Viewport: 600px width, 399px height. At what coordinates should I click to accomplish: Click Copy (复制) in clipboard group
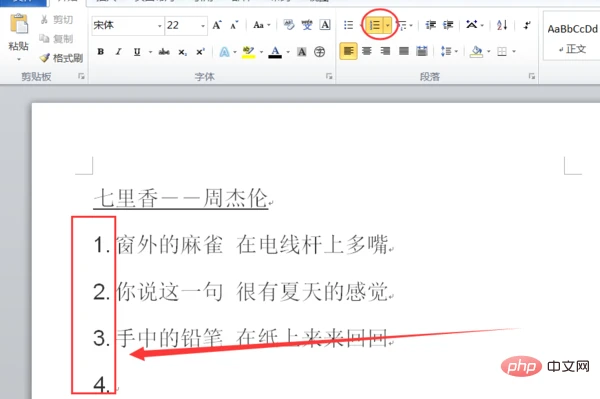[x=56, y=39]
